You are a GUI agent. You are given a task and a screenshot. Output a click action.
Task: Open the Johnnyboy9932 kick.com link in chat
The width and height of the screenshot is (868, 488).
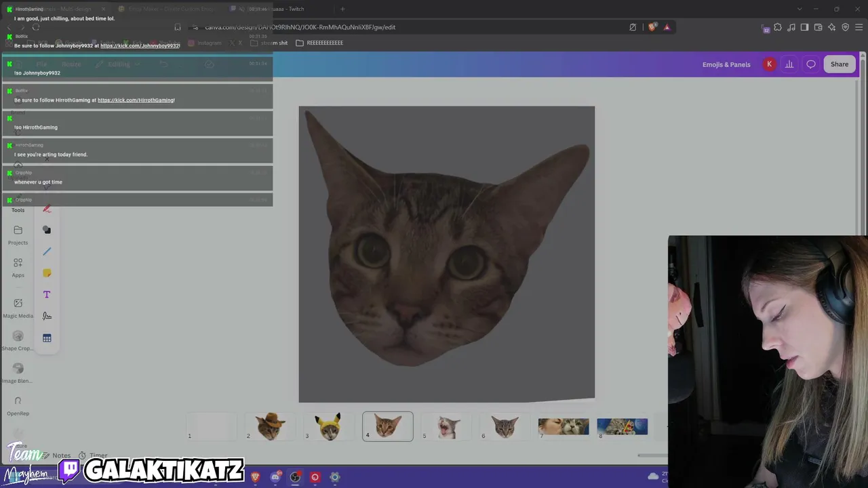tap(140, 45)
